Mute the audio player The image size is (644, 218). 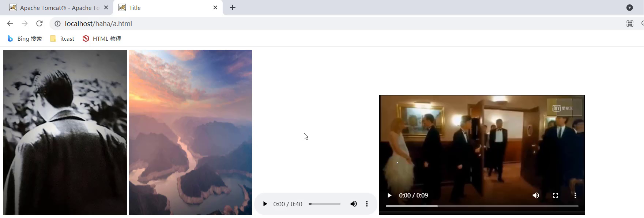pos(354,204)
